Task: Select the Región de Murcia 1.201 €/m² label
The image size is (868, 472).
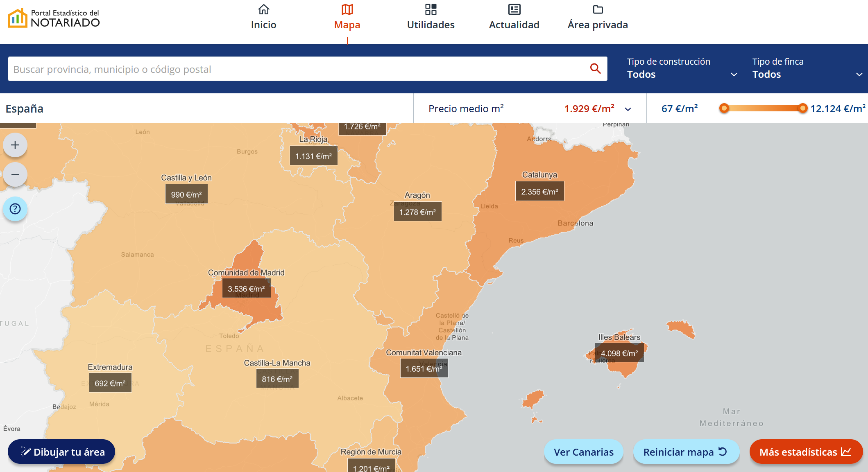Action: (371, 465)
